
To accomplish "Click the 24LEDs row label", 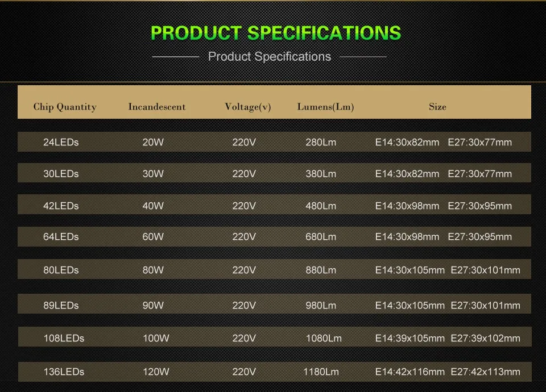I will point(61,143).
